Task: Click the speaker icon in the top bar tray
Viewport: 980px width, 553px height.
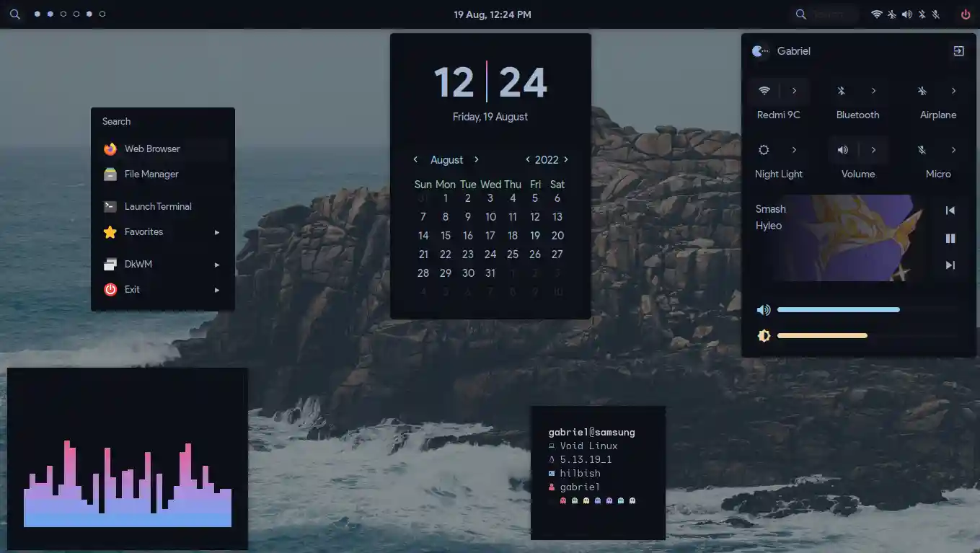Action: 907,14
